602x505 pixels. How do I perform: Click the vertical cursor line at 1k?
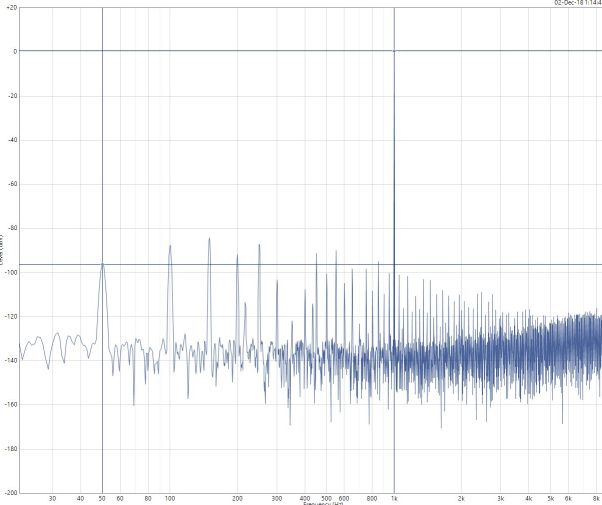point(394,150)
